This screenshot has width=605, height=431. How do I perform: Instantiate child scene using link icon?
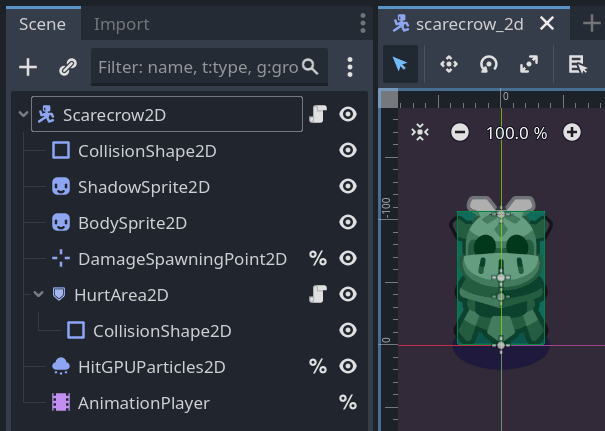(68, 67)
